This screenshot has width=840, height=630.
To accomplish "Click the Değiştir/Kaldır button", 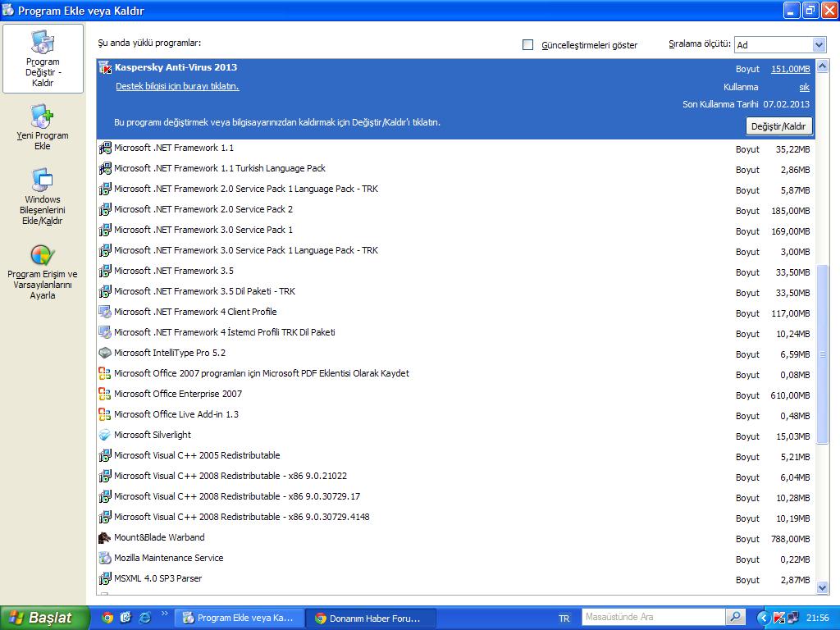I will (x=778, y=126).
